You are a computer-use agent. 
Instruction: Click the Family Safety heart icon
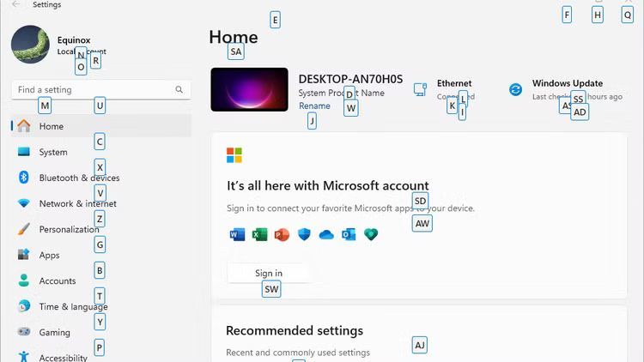tap(371, 234)
